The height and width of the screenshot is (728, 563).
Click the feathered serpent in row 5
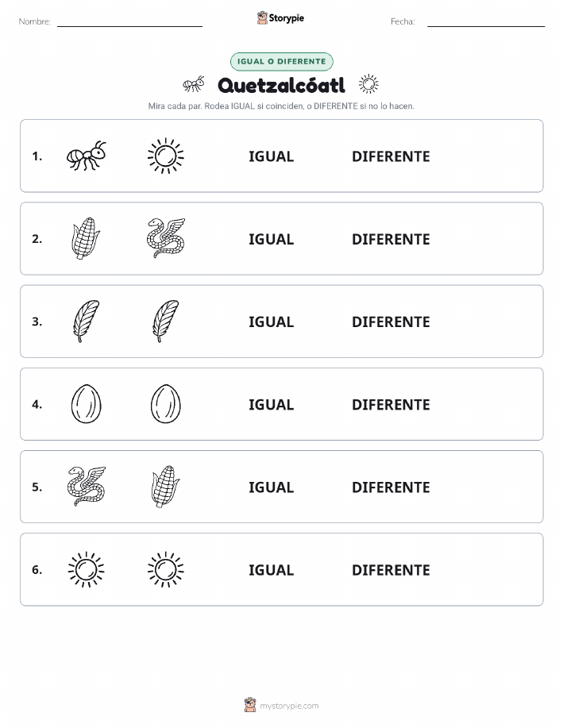point(87,486)
